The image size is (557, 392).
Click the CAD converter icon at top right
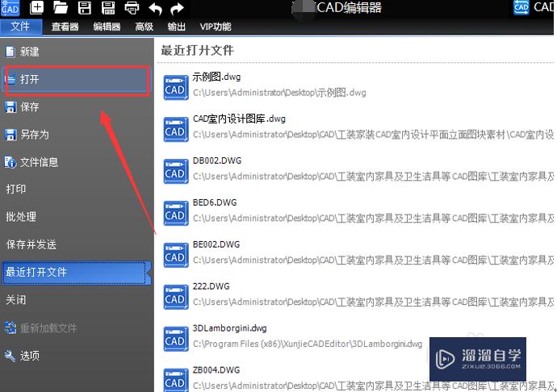coord(521,7)
